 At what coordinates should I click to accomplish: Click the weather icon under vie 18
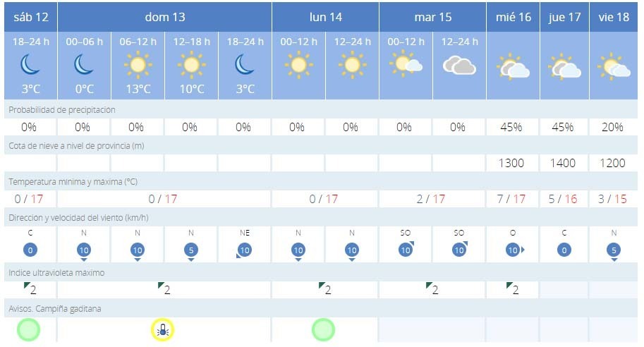(x=614, y=67)
